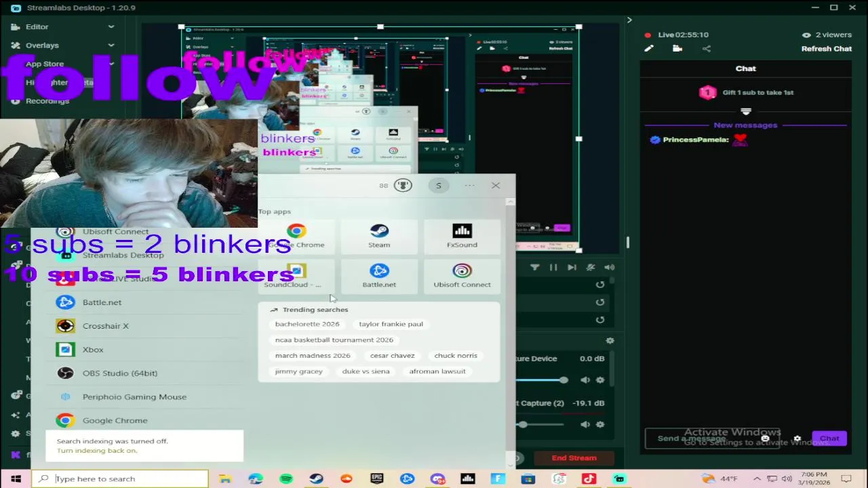The height and width of the screenshot is (488, 868).
Task: Mute the Capture (2) audio source
Action: [x=585, y=424]
